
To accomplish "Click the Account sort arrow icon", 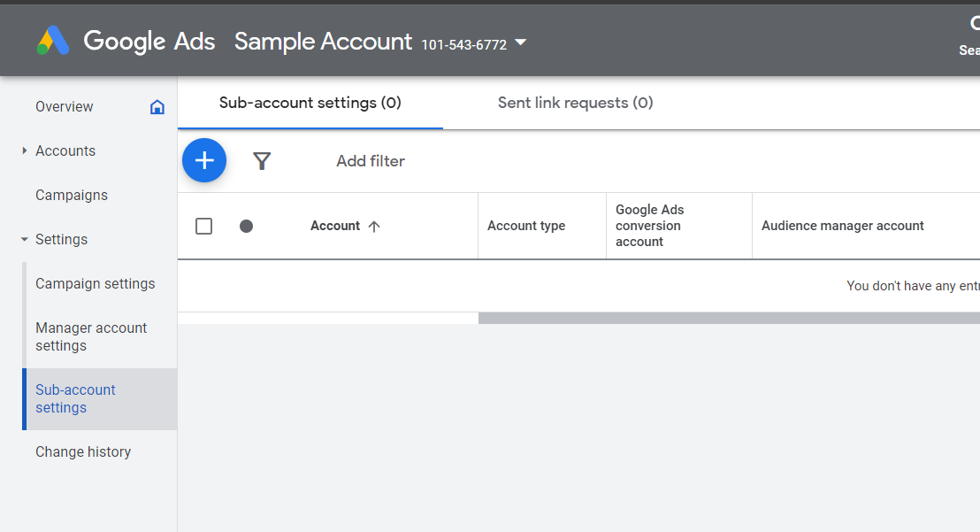I will (374, 227).
